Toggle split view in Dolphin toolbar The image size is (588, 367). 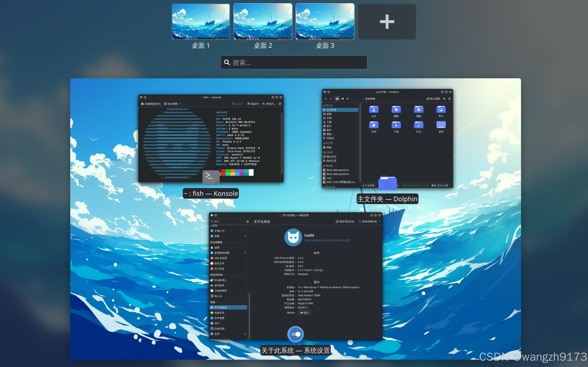click(x=433, y=99)
